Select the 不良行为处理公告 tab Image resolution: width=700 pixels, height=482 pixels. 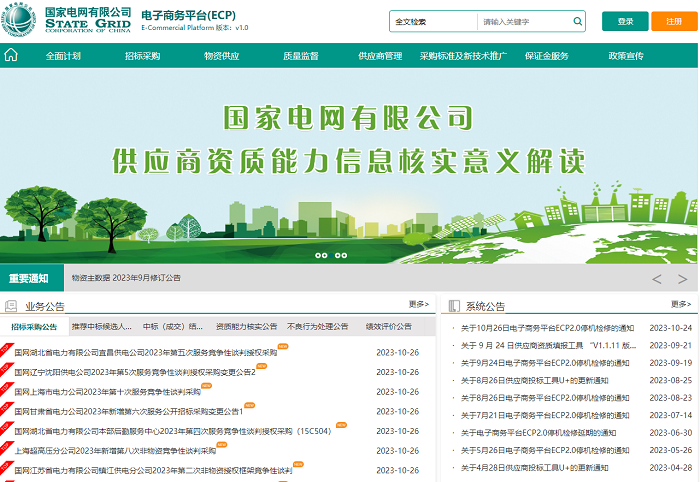click(x=317, y=327)
